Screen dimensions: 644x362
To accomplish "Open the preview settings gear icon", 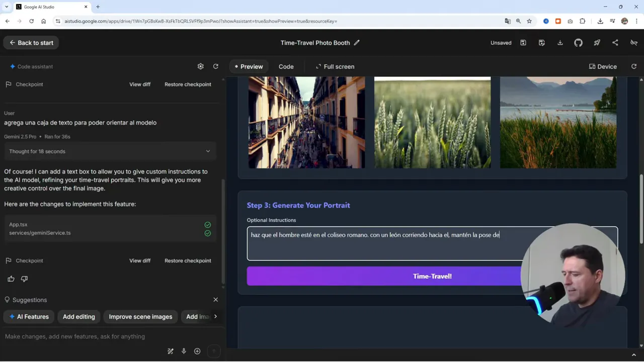I will click(x=200, y=66).
